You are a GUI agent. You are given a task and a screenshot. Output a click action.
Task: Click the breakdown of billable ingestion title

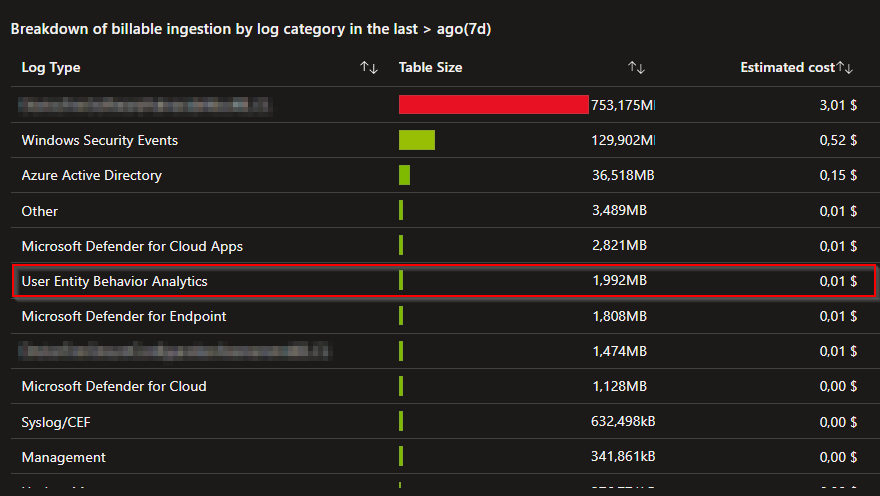251,29
